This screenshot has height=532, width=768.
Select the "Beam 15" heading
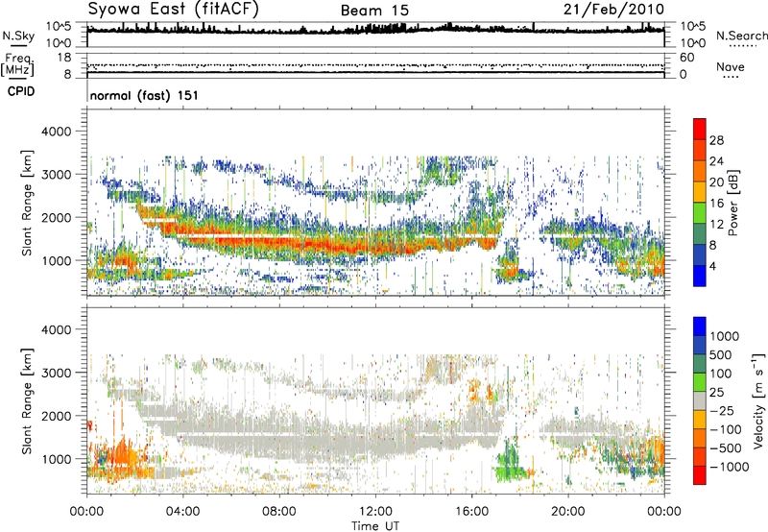click(374, 11)
